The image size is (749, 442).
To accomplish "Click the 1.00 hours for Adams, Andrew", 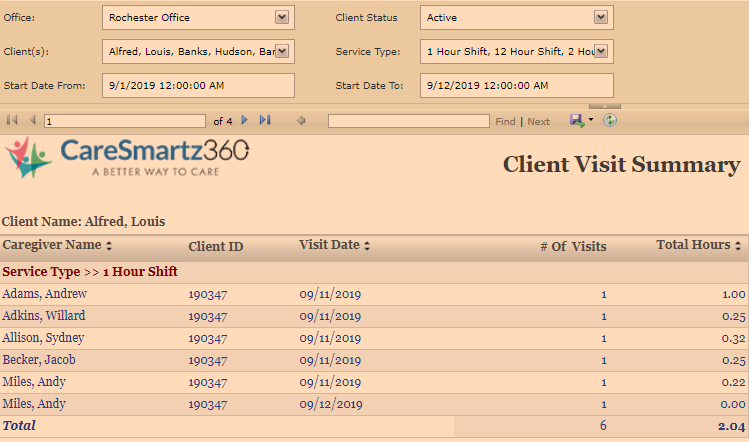I will pyautogui.click(x=734, y=294).
